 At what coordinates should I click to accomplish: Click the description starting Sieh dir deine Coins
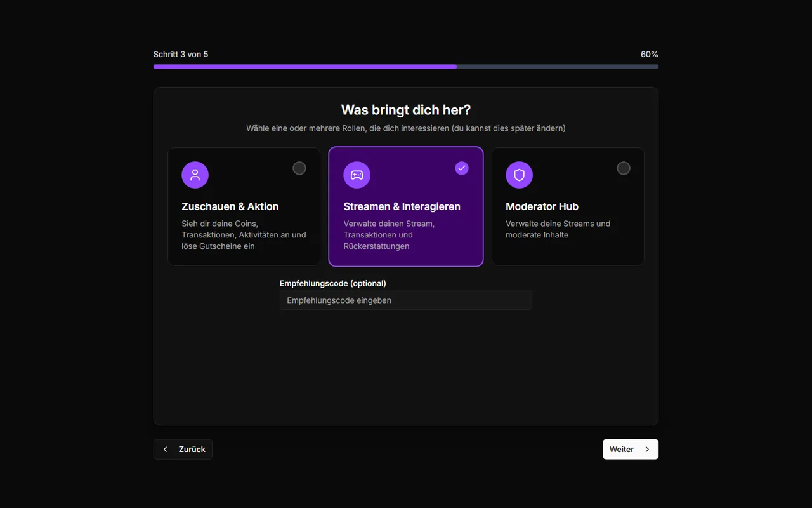[244, 235]
